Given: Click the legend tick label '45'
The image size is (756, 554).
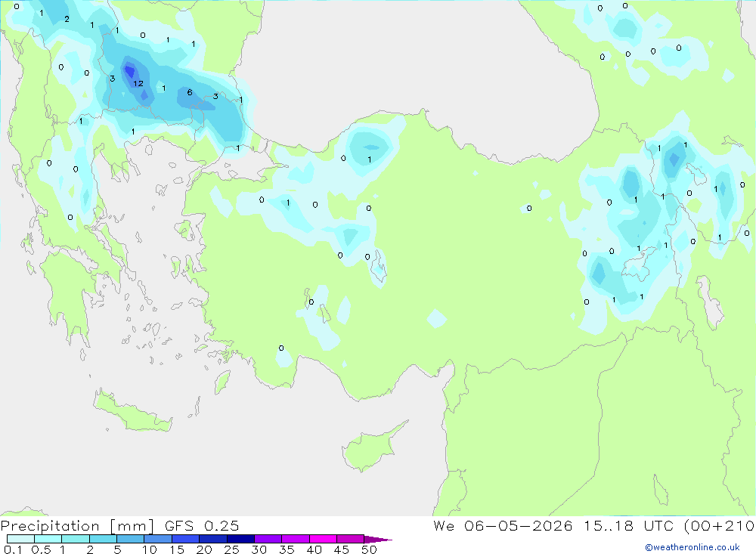Looking at the screenshot, I should 342,549.
